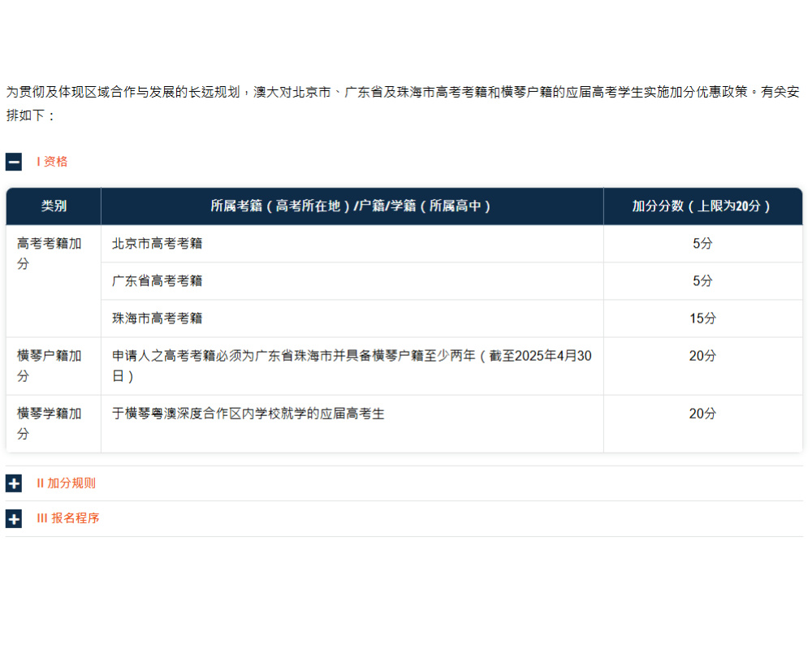Click the 横琴户籍 requirement text with 2025年4月30日
Screen dimensions: 812x650
coord(352,366)
